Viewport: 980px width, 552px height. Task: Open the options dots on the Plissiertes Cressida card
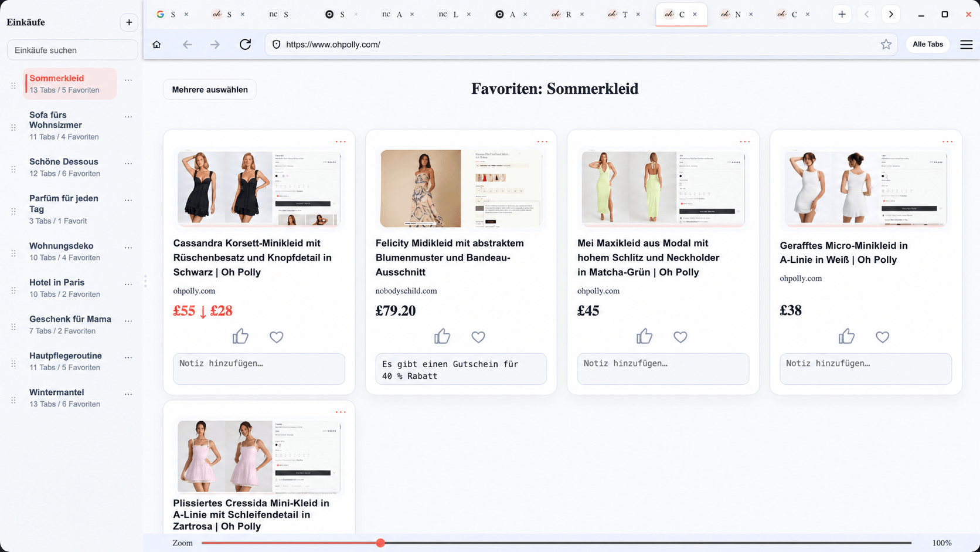point(341,412)
